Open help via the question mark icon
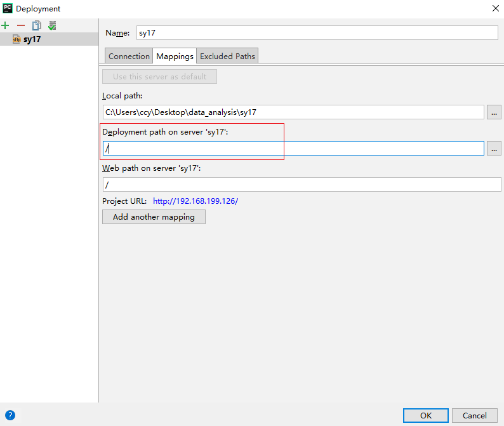This screenshot has height=426, width=504. 10,416
